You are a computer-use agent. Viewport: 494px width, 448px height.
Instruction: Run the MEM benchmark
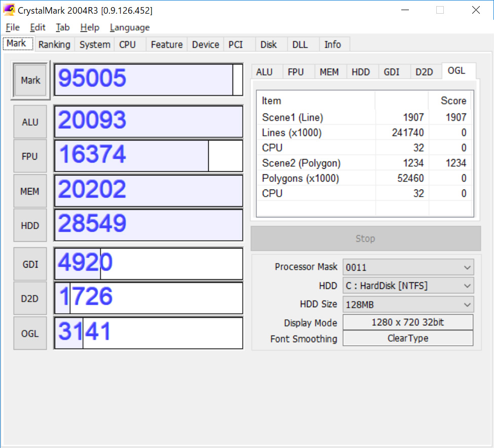click(29, 191)
